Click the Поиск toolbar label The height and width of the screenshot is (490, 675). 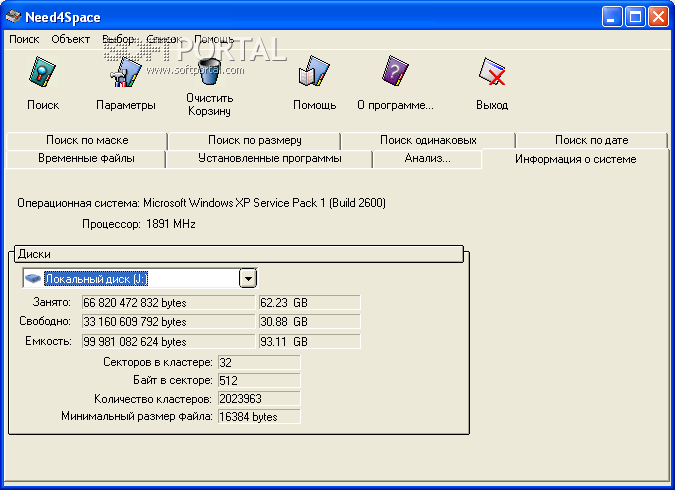pos(43,105)
